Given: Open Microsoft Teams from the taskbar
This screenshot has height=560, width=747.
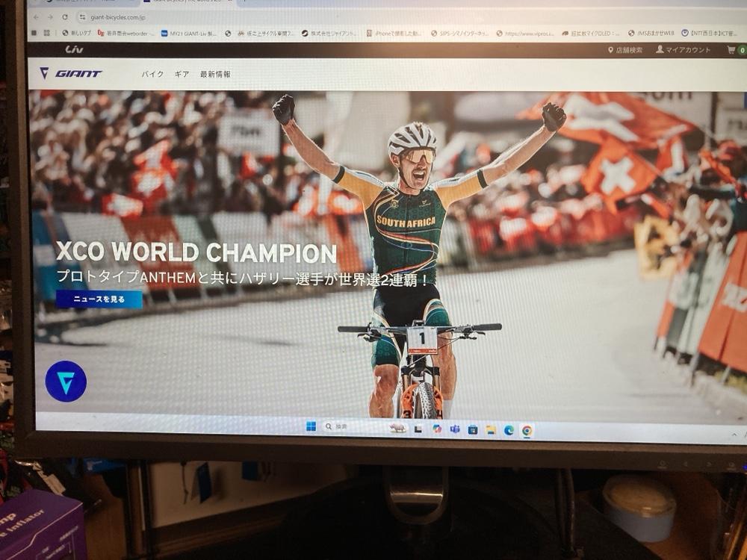Looking at the screenshot, I should click(x=454, y=429).
